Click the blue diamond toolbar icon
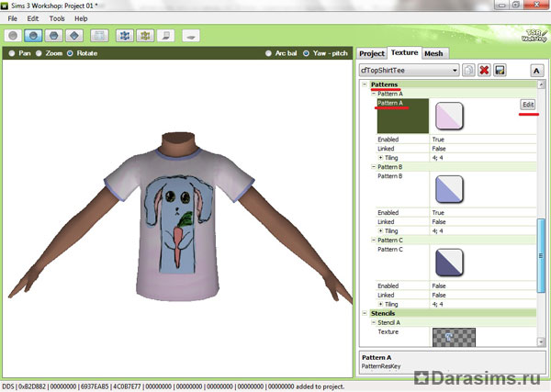This screenshot has height=392, width=551. 74,36
